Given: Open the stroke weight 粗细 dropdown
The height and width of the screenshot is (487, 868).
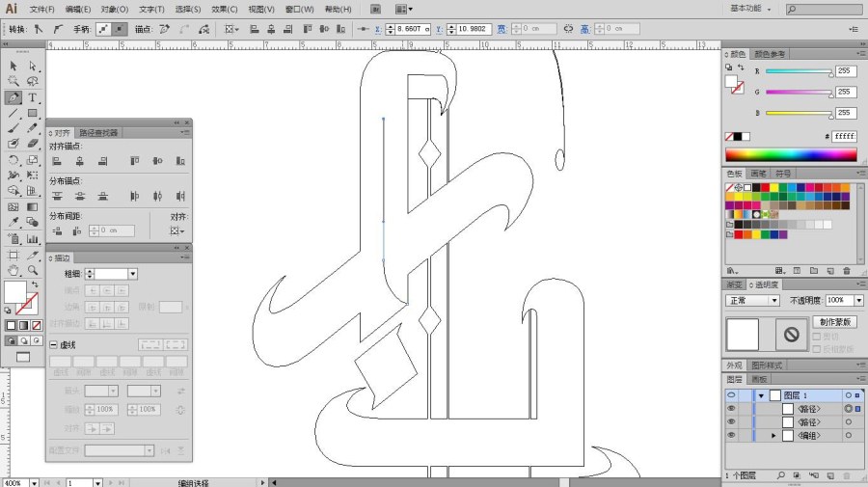Looking at the screenshot, I should coord(132,274).
